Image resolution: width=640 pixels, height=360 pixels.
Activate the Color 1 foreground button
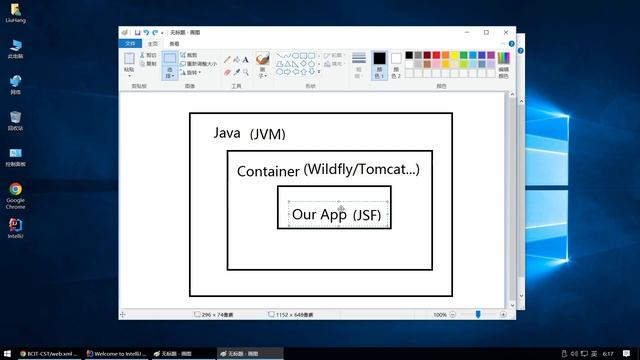click(x=379, y=65)
